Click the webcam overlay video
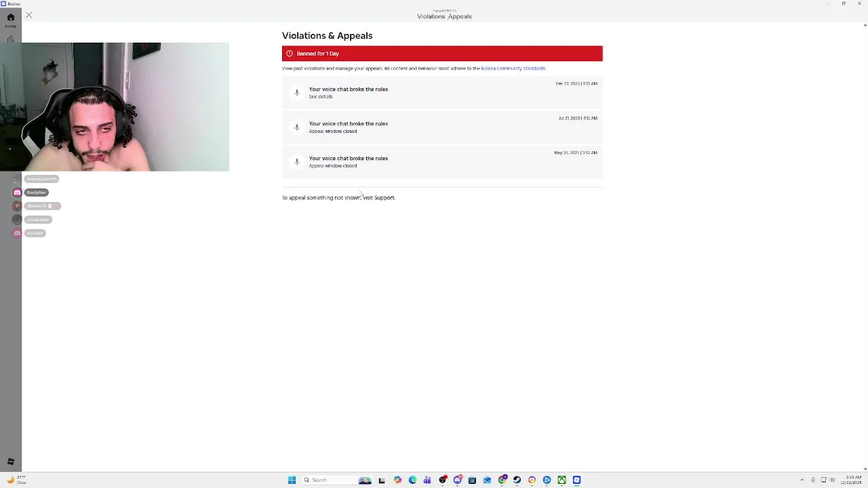This screenshot has height=488, width=868. point(115,107)
